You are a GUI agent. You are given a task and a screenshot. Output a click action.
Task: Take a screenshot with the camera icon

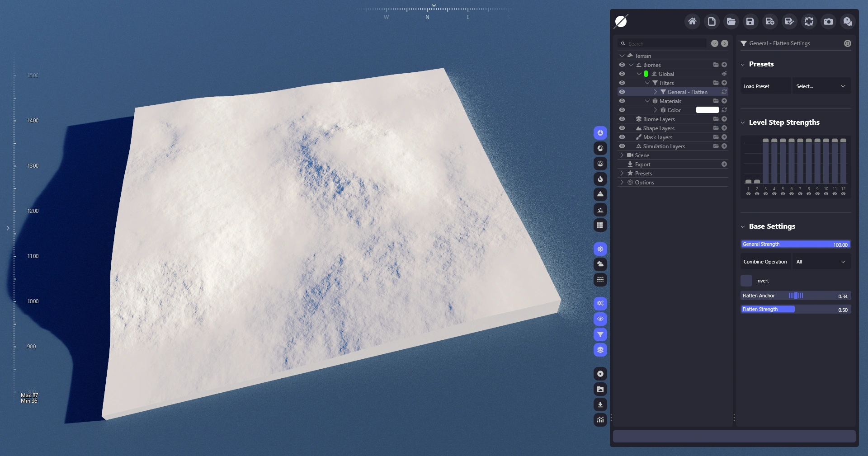[828, 21]
